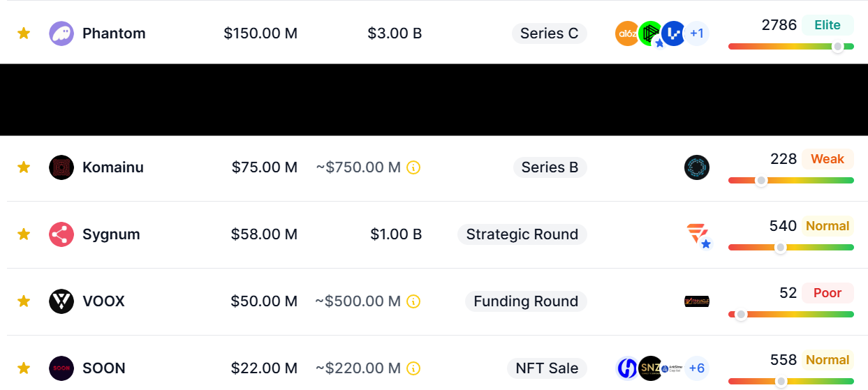Click the Sygnum pink share-style logo

pos(61,234)
